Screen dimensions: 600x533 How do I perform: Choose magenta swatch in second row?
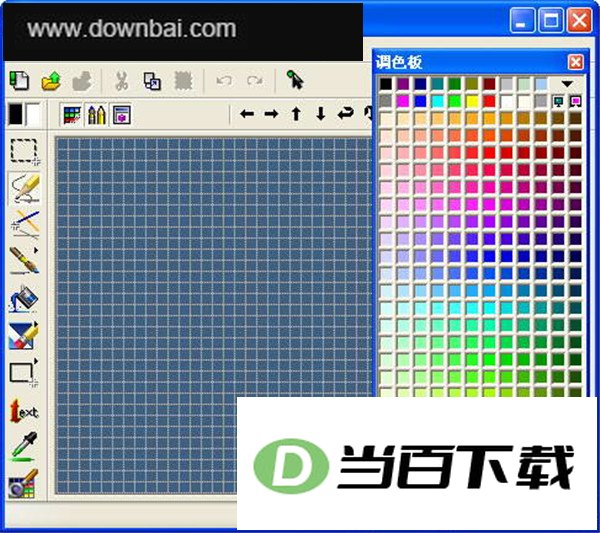pyautogui.click(x=403, y=101)
